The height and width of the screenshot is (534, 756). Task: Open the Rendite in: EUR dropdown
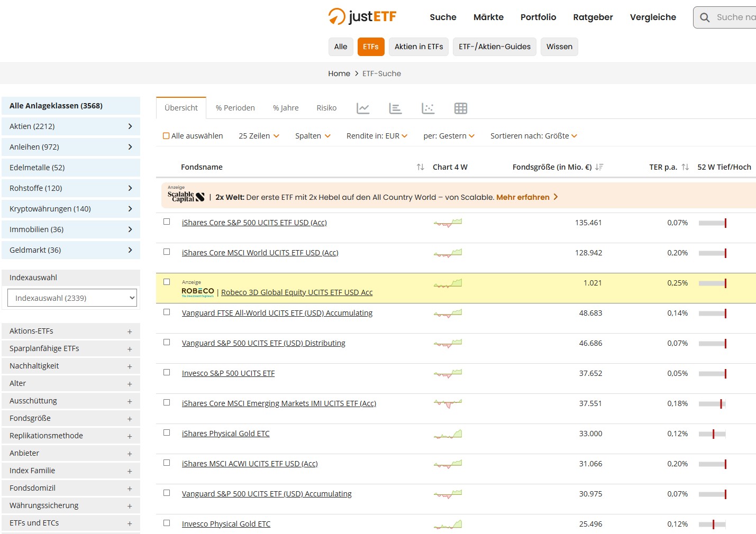pos(377,136)
